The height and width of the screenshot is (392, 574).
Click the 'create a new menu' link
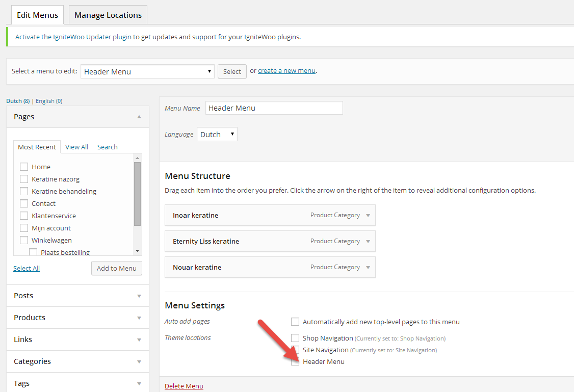pos(286,71)
